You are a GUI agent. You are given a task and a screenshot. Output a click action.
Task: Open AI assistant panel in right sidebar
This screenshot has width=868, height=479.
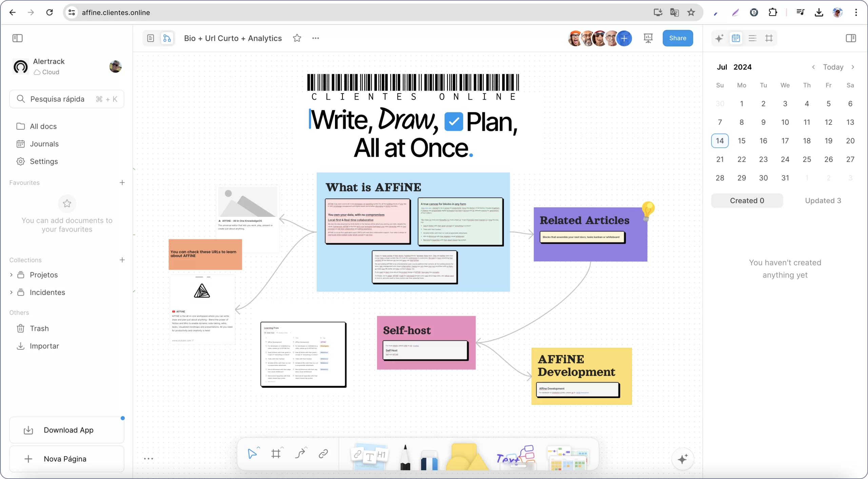click(719, 38)
